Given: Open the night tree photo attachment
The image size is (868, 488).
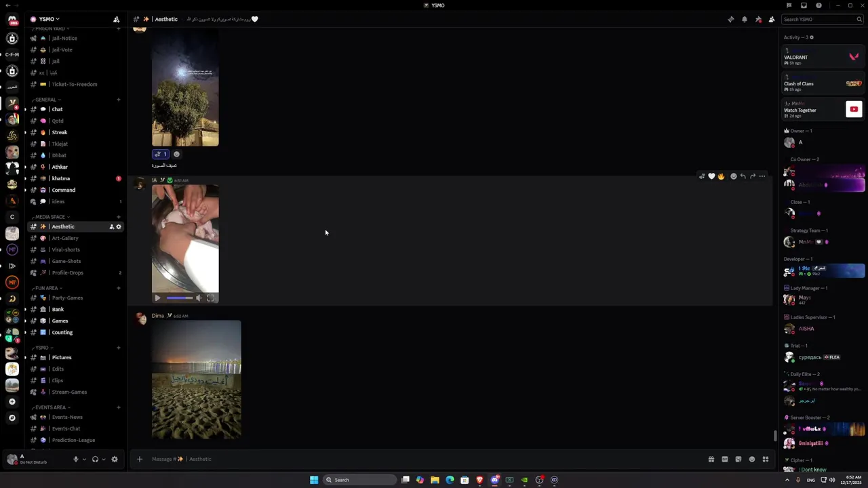Looking at the screenshot, I should [185, 88].
